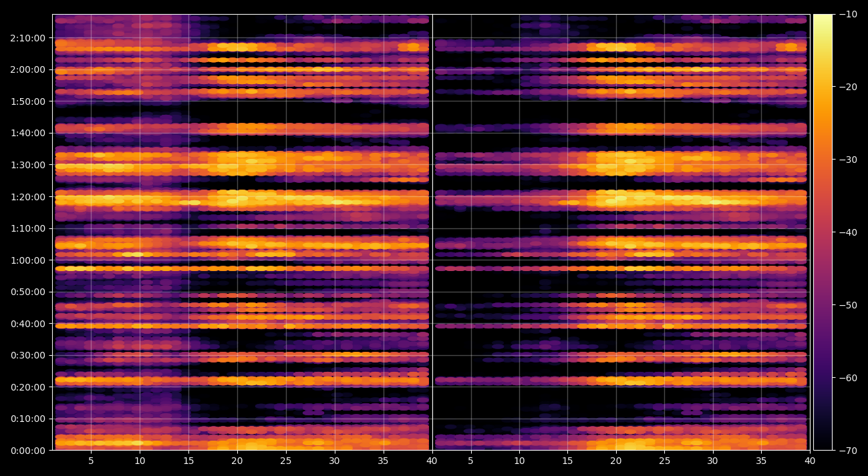Select the −50 colorbar tick label
The image size is (868, 476).
(x=849, y=305)
